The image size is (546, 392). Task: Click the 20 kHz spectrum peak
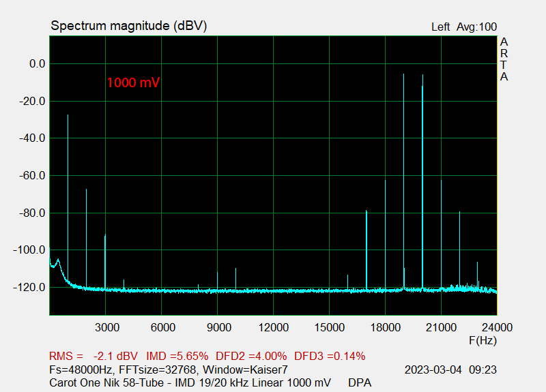pyautogui.click(x=422, y=181)
